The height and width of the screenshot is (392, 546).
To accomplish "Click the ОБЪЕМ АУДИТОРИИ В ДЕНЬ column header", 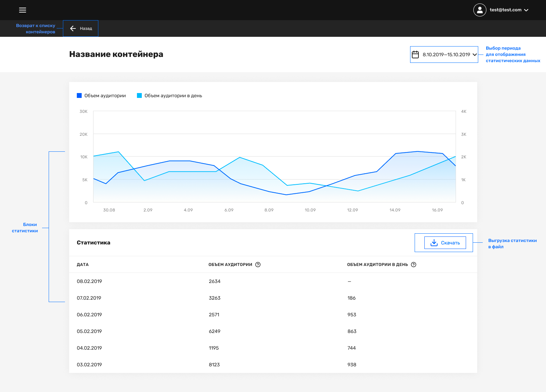I will (x=377, y=265).
